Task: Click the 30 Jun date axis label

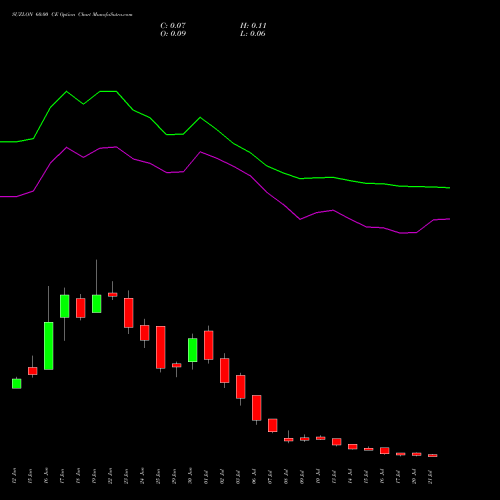Action: coord(190,476)
